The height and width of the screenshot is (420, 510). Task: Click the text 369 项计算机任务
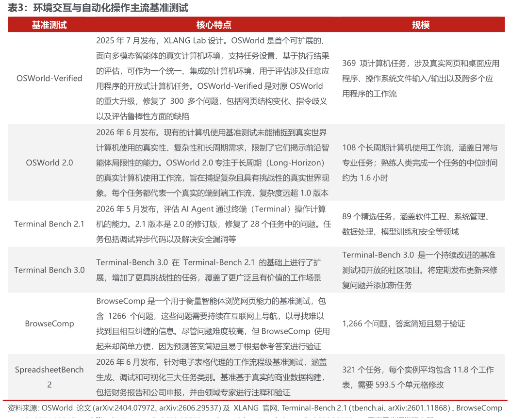374,64
